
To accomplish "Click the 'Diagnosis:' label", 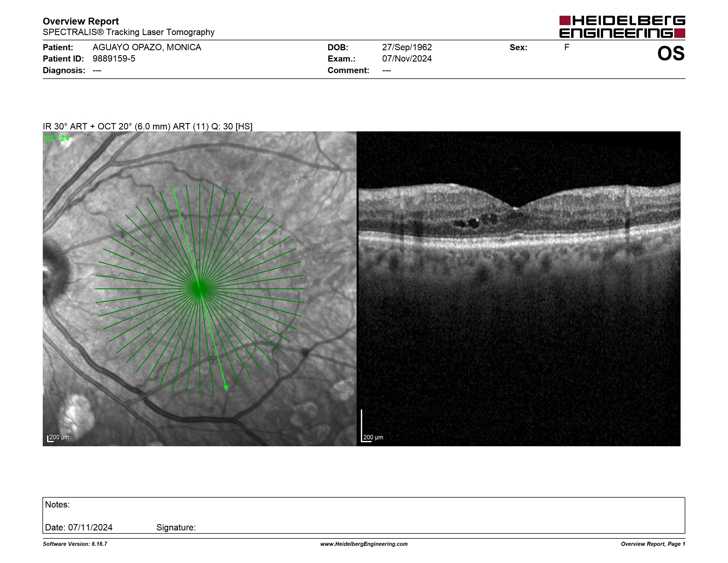I will point(64,70).
